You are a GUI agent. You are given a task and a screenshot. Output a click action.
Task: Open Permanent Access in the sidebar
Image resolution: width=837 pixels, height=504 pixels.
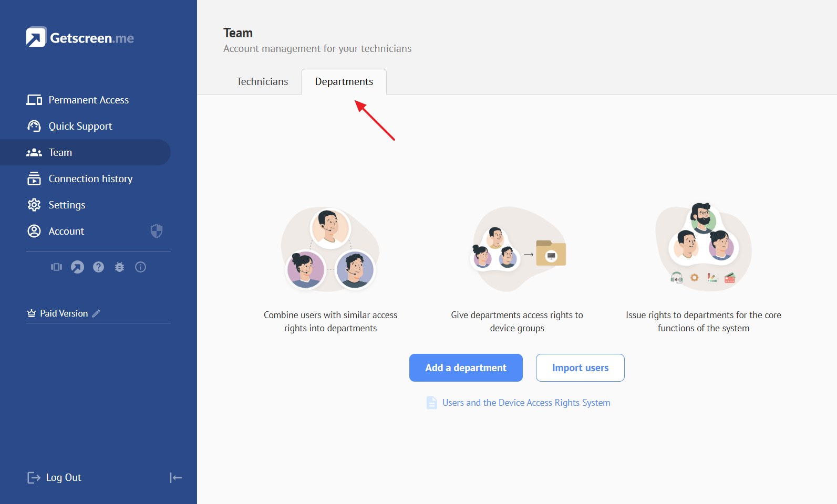(x=88, y=100)
